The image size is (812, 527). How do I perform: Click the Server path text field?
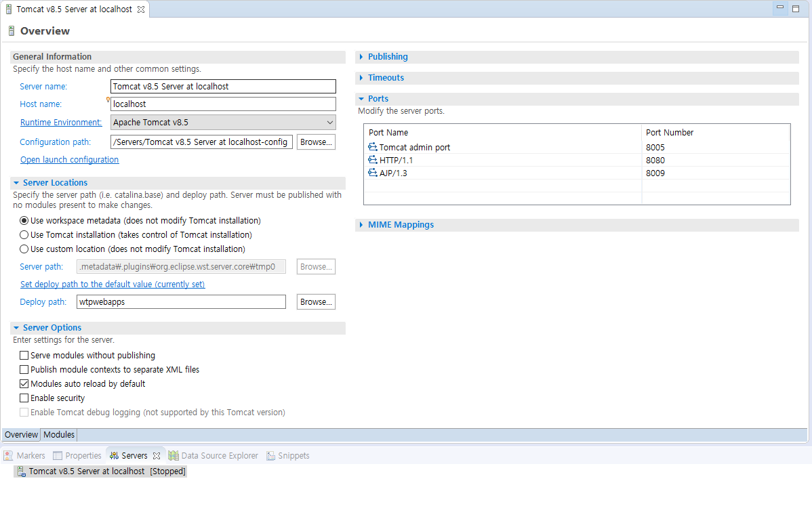(181, 267)
